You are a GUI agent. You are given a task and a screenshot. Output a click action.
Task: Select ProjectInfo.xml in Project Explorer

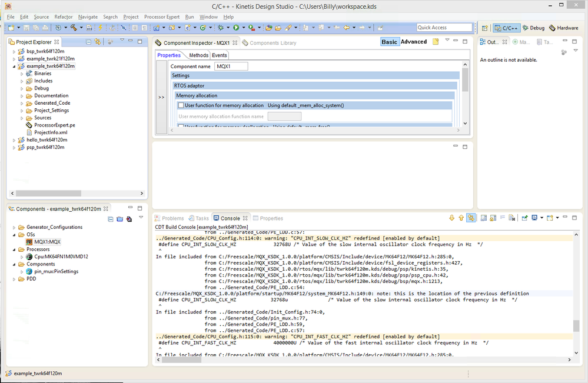coord(51,132)
